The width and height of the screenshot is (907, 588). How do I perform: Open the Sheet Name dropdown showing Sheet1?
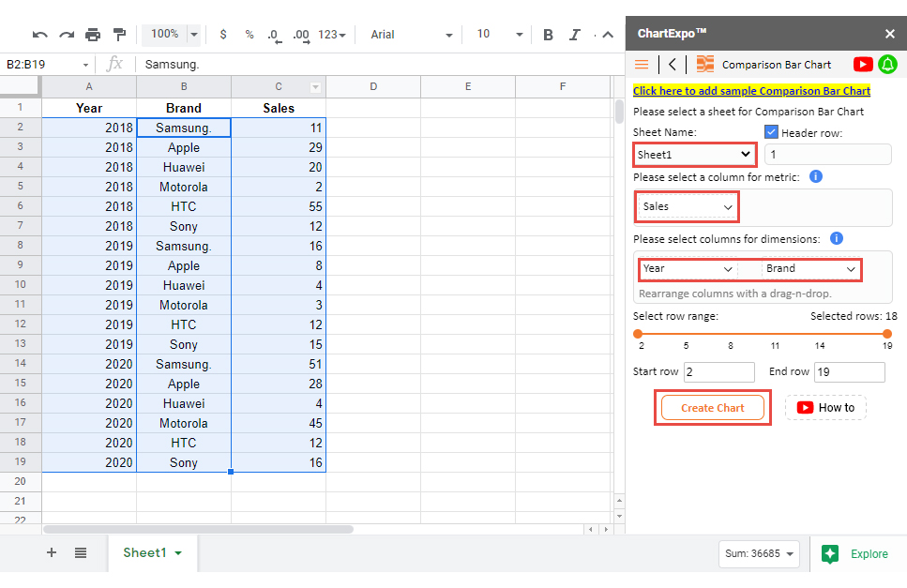(695, 155)
